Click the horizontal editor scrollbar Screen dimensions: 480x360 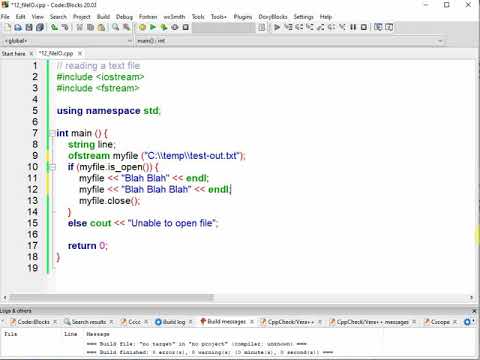111,297
